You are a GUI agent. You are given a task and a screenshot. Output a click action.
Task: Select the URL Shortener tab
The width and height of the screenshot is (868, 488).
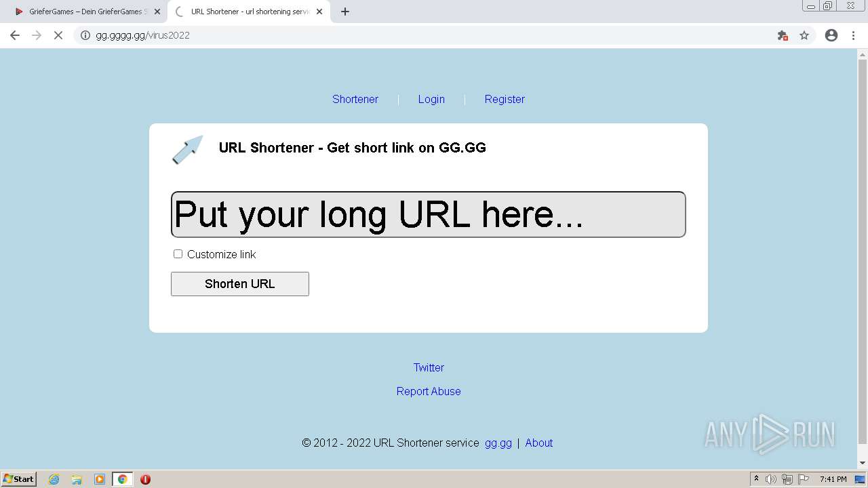(248, 12)
